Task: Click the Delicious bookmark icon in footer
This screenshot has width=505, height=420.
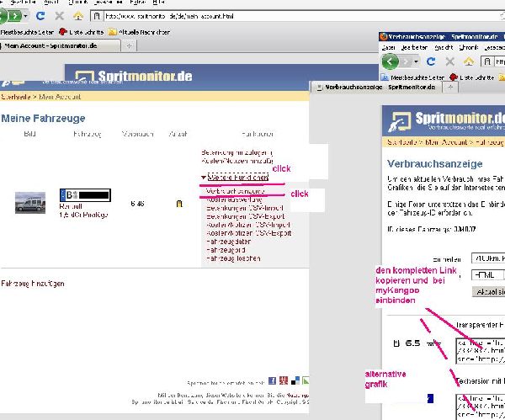Action: tap(295, 381)
